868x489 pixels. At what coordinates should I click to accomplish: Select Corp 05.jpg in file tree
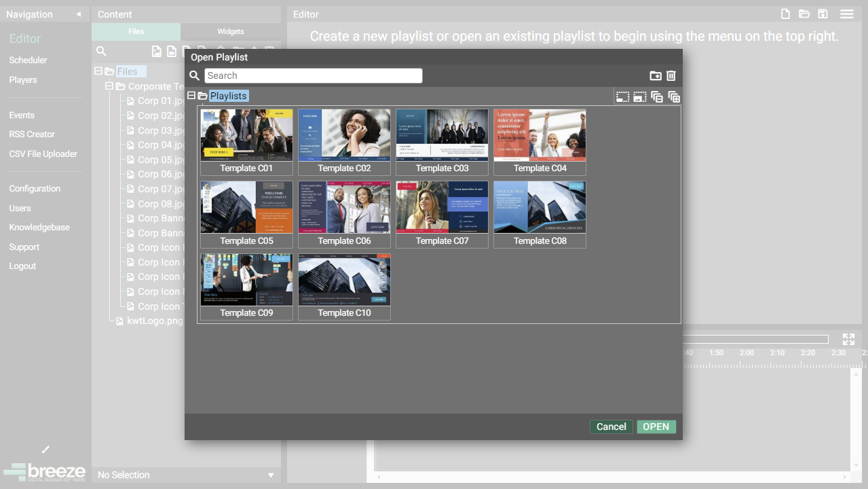click(x=162, y=160)
